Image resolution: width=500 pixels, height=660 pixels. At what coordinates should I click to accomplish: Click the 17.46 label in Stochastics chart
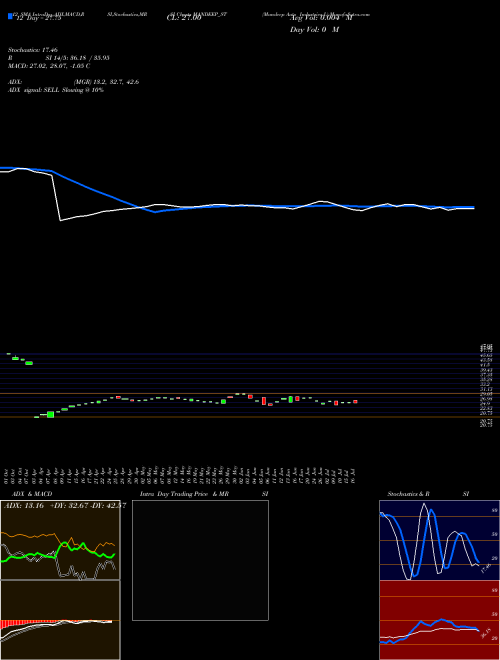tap(488, 567)
